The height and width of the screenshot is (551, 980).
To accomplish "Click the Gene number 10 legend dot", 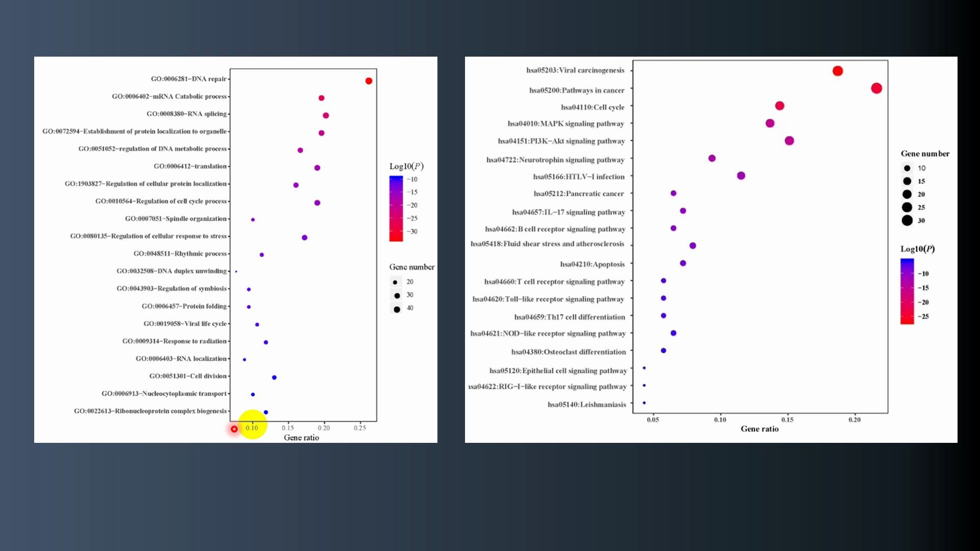I will (907, 168).
